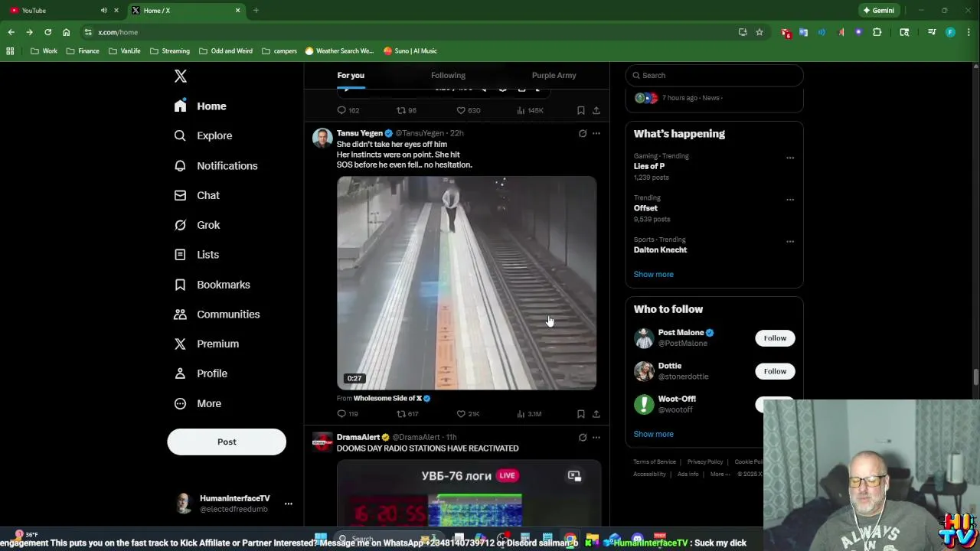This screenshot has height=551, width=980.
Task: Share the Tansu Yegen post
Action: pos(596,414)
